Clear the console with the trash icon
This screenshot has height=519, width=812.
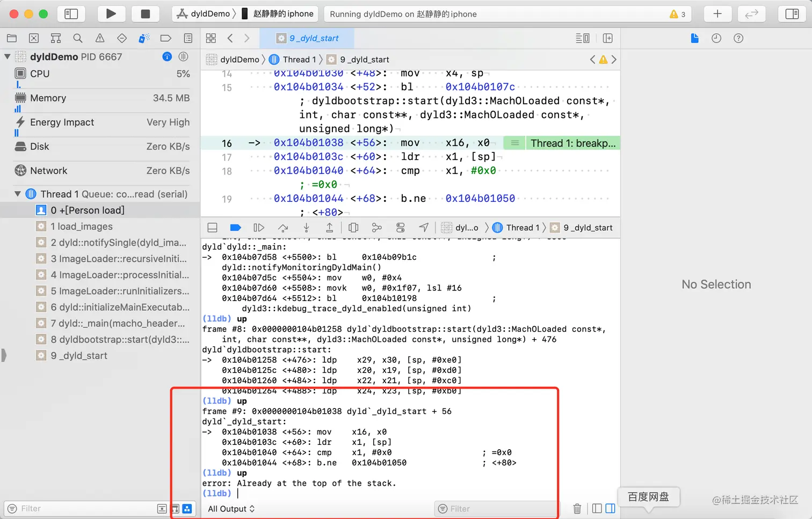click(x=577, y=508)
